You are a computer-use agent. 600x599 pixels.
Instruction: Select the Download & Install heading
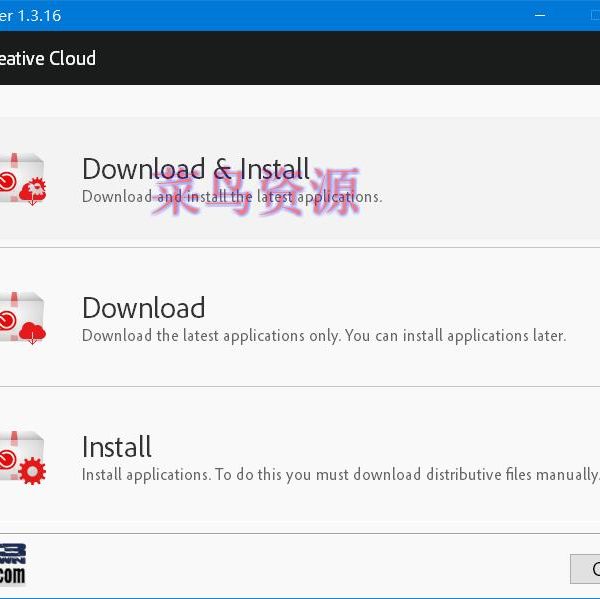195,168
